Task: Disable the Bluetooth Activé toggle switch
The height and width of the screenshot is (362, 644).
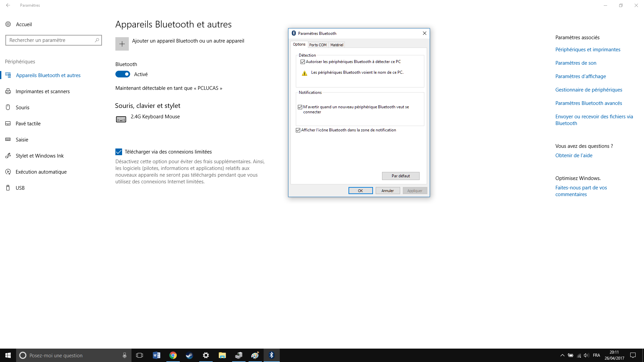Action: coord(123,74)
